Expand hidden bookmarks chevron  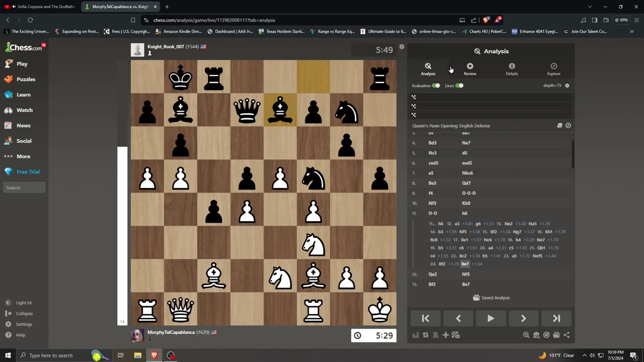pos(632,31)
